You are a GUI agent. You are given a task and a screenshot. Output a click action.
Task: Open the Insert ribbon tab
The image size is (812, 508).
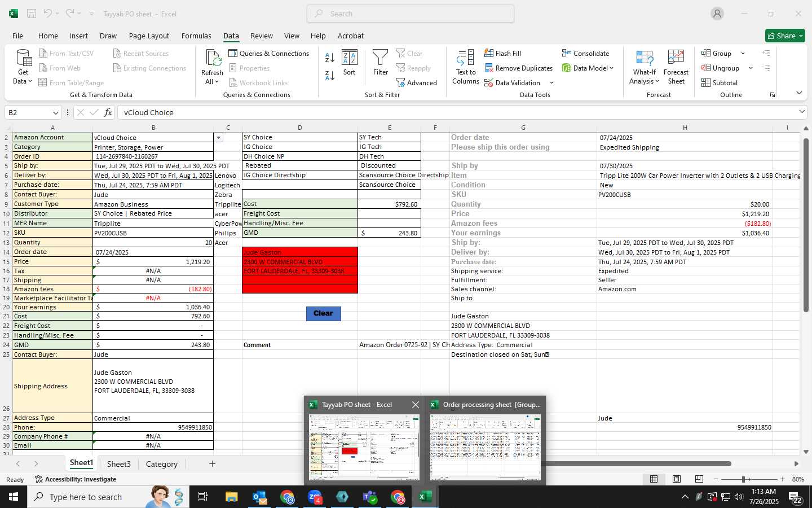point(79,36)
